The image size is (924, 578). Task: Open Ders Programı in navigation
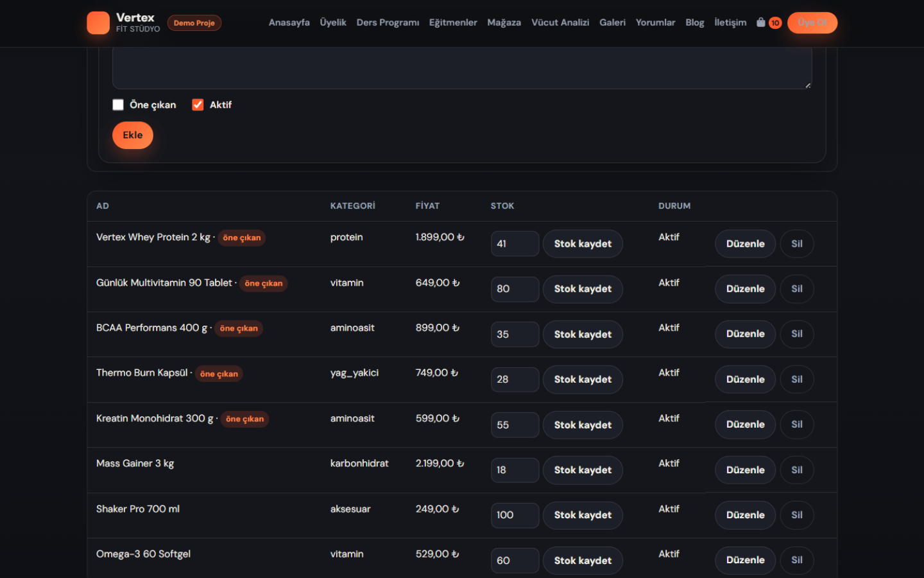(x=388, y=22)
